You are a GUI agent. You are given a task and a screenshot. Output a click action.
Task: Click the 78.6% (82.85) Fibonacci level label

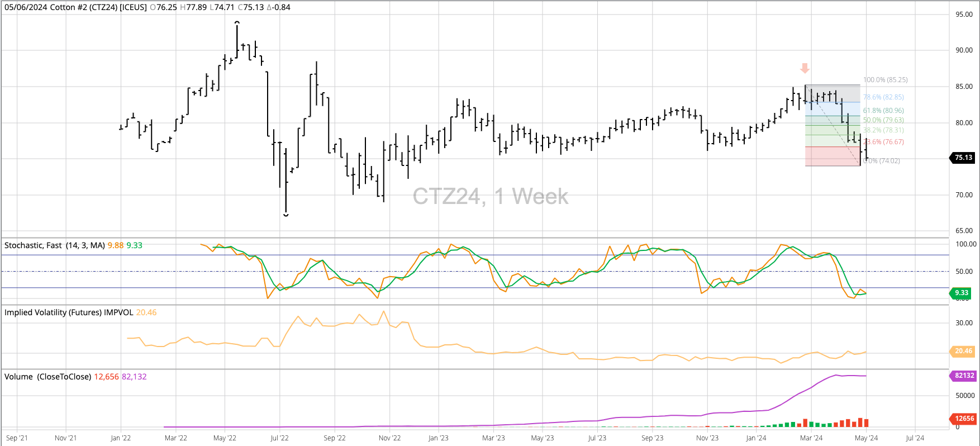pyautogui.click(x=883, y=97)
